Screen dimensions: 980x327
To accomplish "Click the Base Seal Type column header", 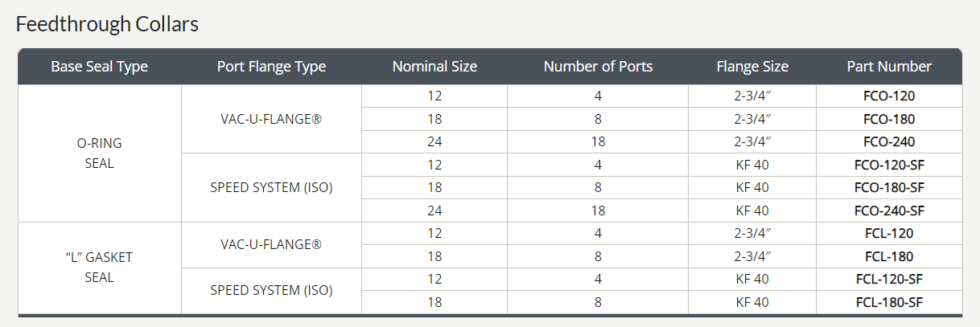I will (100, 67).
